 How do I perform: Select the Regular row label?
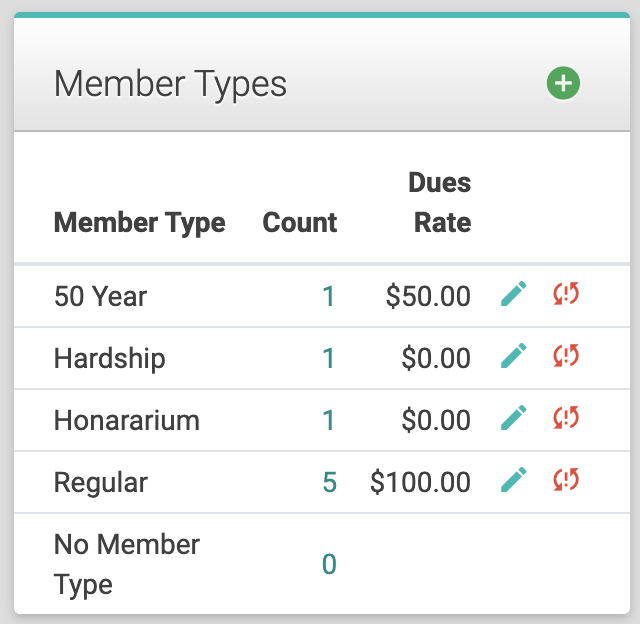point(101,482)
